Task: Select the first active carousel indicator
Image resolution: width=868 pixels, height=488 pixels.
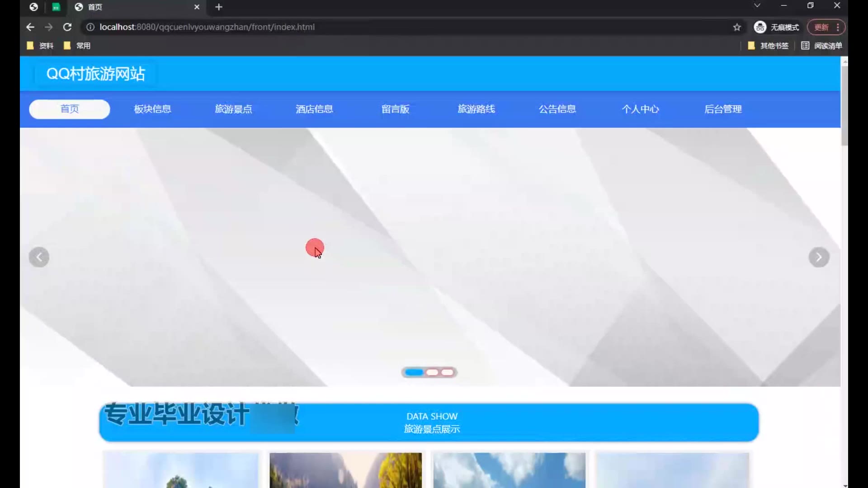Action: point(414,372)
